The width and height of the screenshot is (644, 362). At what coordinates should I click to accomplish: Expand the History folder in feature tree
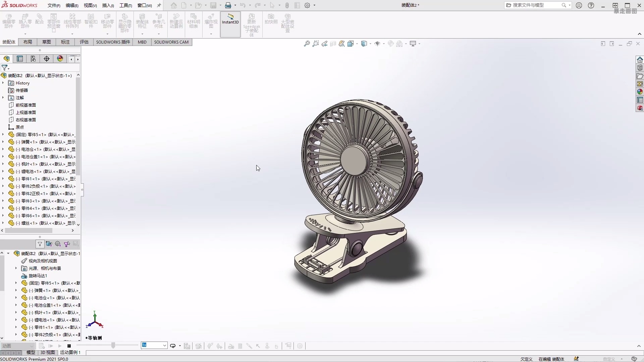point(3,83)
